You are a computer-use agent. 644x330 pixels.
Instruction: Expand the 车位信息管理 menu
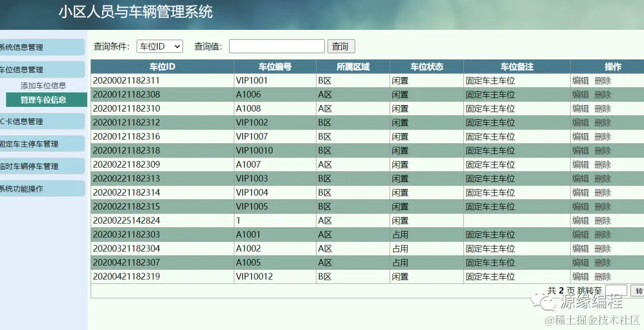coord(42,69)
